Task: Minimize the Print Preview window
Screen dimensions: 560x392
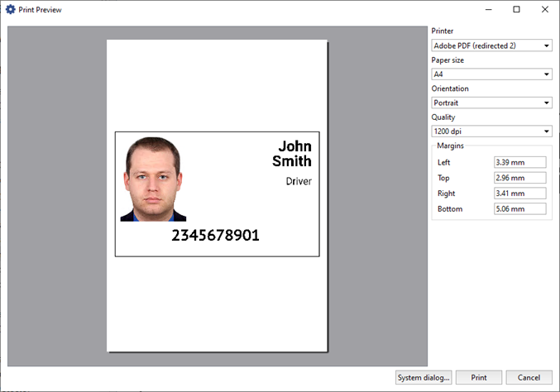Action: 488,9
